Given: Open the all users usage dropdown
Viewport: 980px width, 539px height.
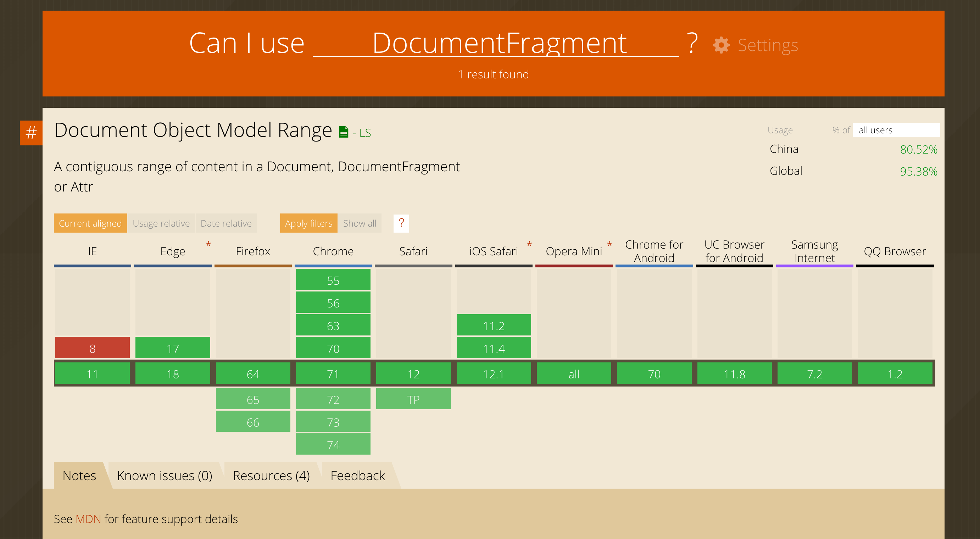Looking at the screenshot, I should pyautogui.click(x=896, y=130).
